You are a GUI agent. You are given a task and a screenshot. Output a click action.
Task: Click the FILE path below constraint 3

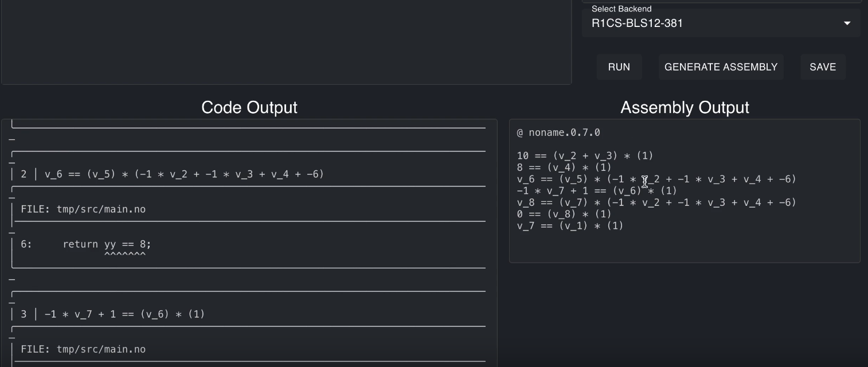pos(83,349)
